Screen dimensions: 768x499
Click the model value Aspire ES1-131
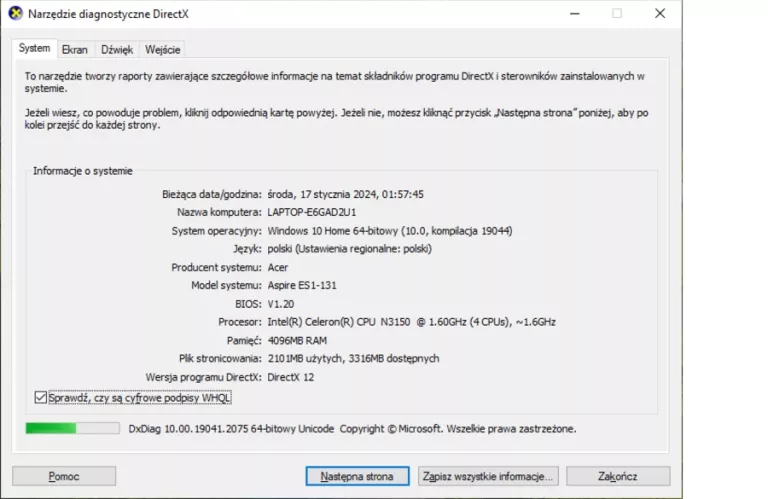(x=302, y=285)
